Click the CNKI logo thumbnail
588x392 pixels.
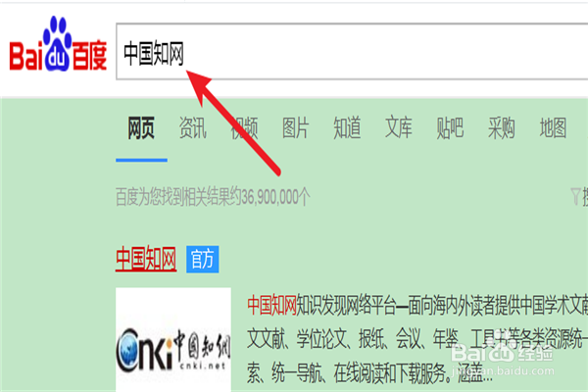pyautogui.click(x=173, y=339)
